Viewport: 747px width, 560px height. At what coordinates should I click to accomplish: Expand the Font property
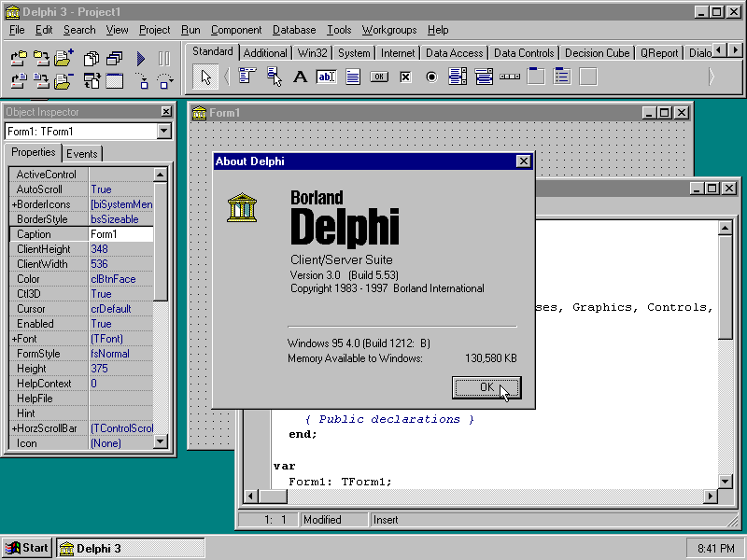tap(14, 339)
